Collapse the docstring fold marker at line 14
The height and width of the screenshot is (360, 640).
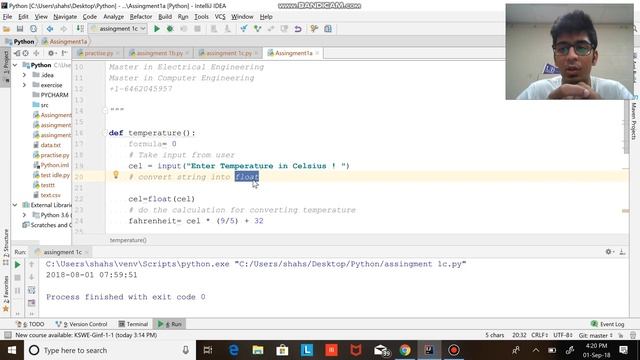pos(105,110)
